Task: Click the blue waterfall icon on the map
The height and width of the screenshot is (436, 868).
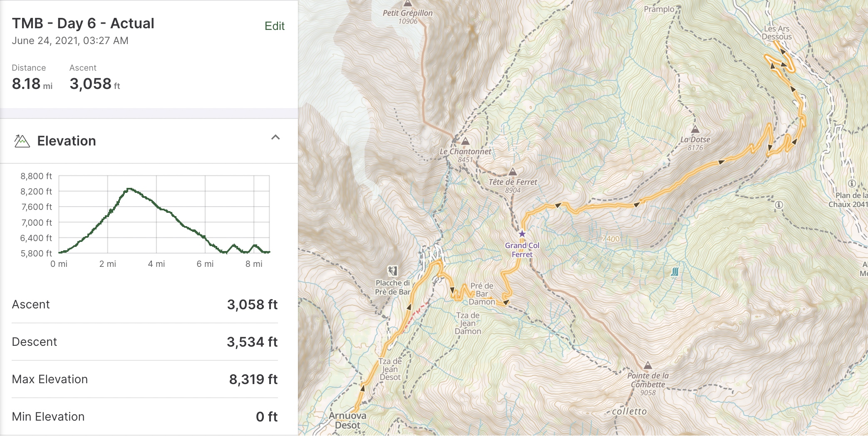Action: click(675, 272)
